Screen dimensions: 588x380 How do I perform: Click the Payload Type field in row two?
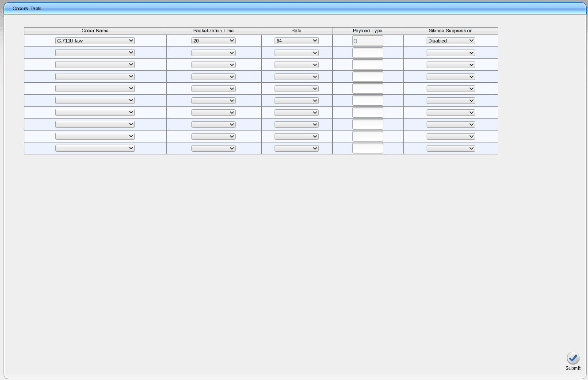(x=368, y=53)
